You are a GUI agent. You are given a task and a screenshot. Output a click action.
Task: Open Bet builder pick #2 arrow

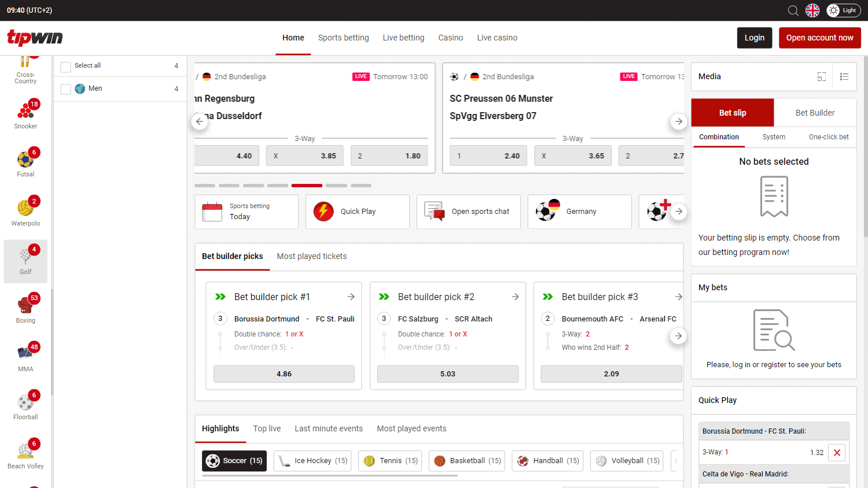[x=515, y=297]
